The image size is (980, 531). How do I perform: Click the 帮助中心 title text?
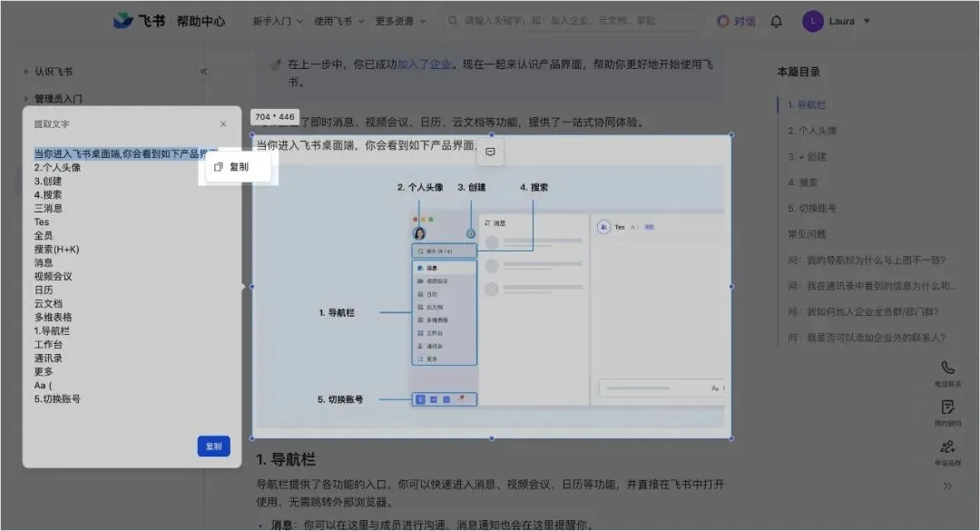(200, 21)
